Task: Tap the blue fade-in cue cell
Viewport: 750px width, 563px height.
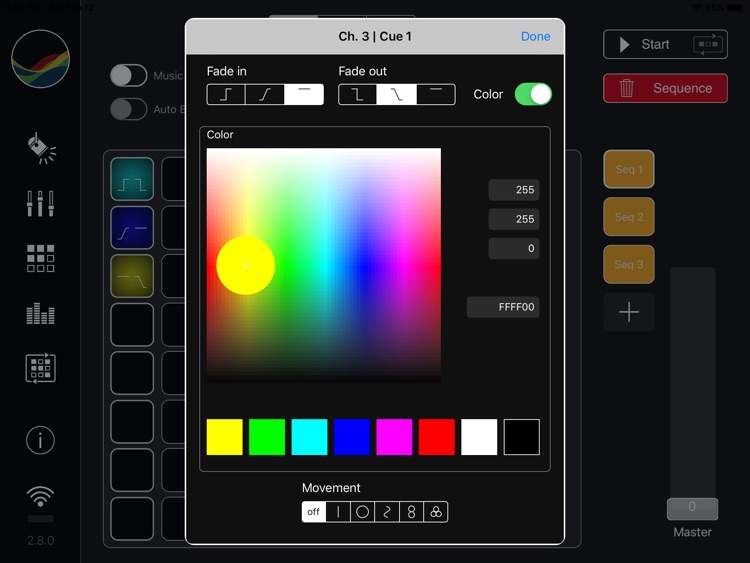Action: (x=132, y=228)
